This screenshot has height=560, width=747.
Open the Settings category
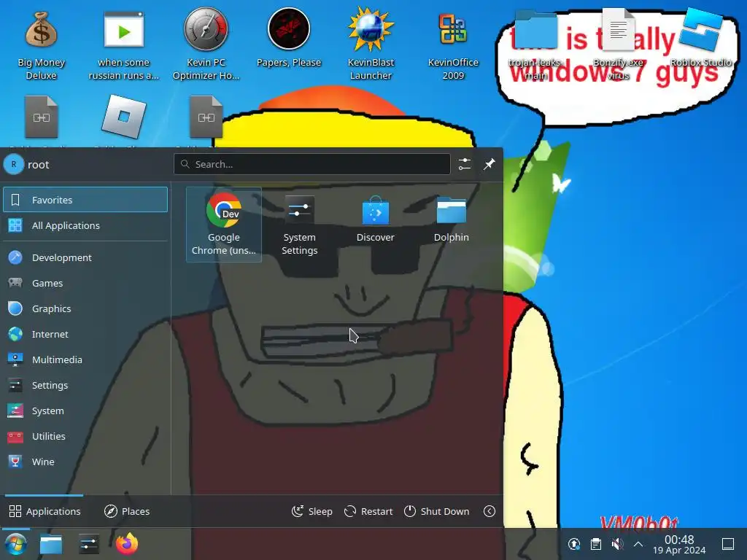(x=85, y=385)
